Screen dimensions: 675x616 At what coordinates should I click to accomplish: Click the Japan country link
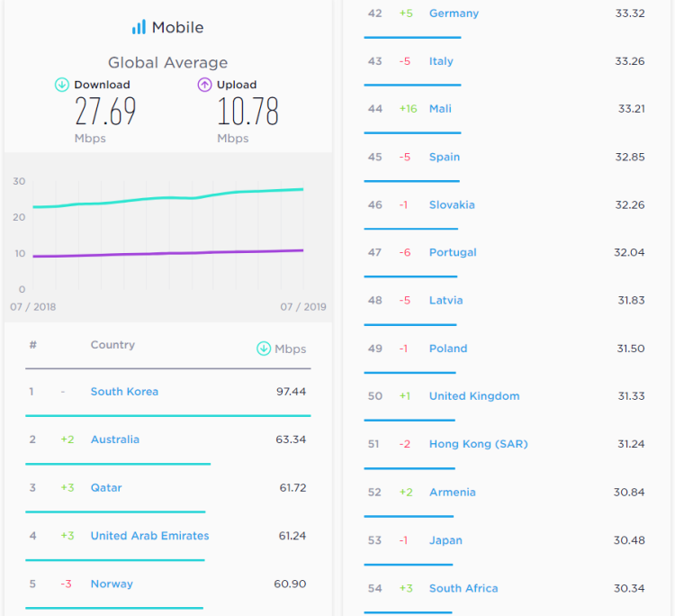coord(445,540)
